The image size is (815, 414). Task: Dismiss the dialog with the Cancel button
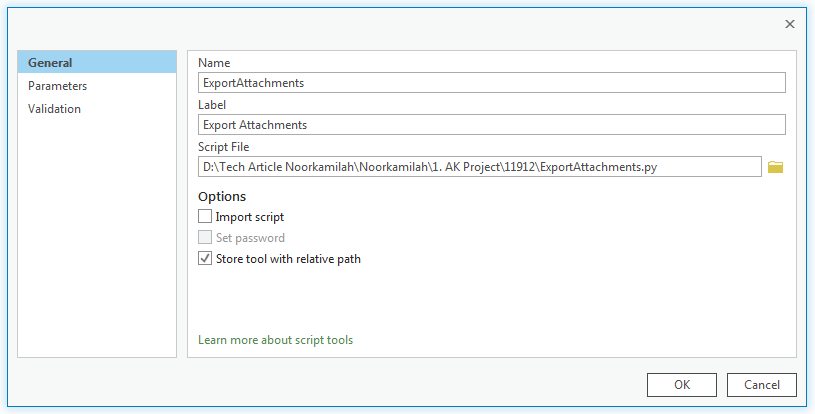coord(761,385)
